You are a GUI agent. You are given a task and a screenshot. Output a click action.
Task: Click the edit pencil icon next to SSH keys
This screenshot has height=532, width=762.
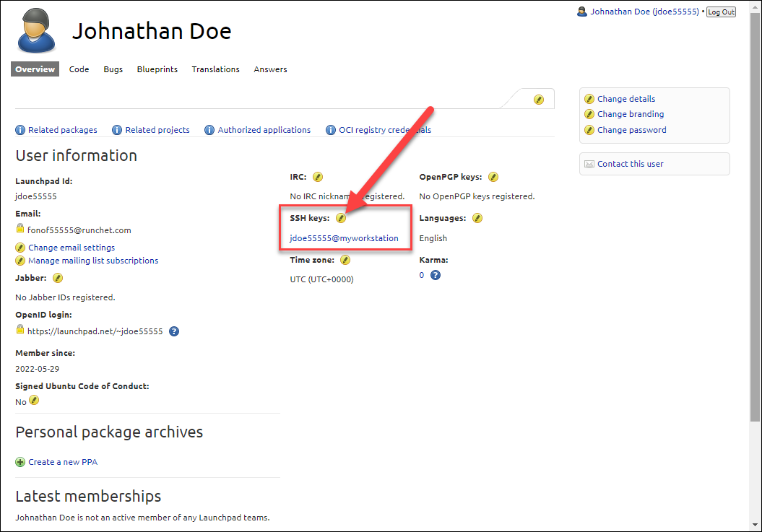tap(341, 218)
